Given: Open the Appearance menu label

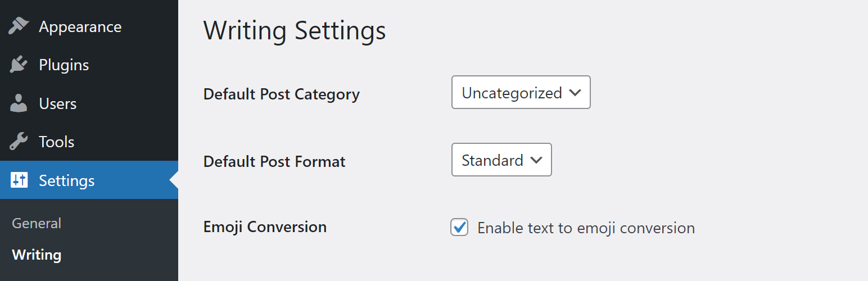Looking at the screenshot, I should coord(80,27).
